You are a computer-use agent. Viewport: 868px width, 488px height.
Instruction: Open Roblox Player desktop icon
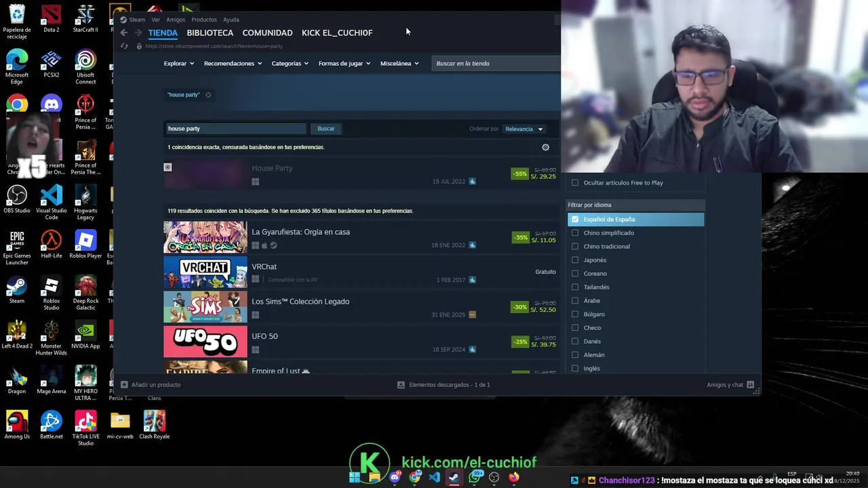[x=85, y=245]
